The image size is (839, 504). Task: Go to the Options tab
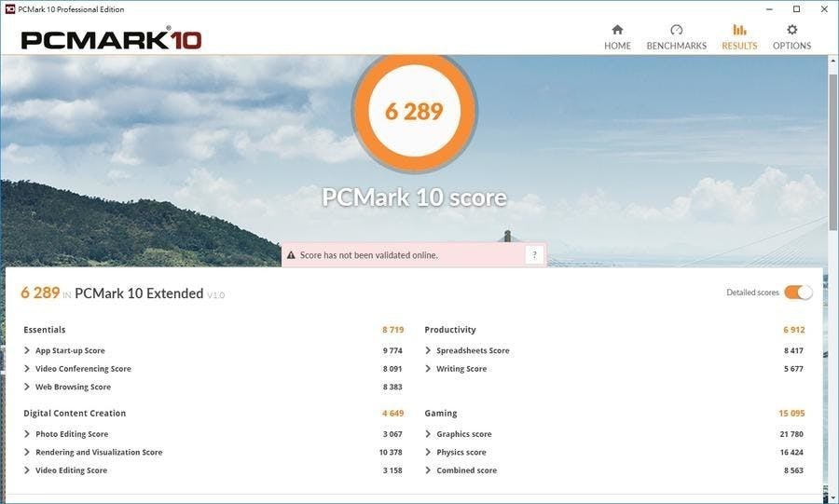(x=791, y=37)
